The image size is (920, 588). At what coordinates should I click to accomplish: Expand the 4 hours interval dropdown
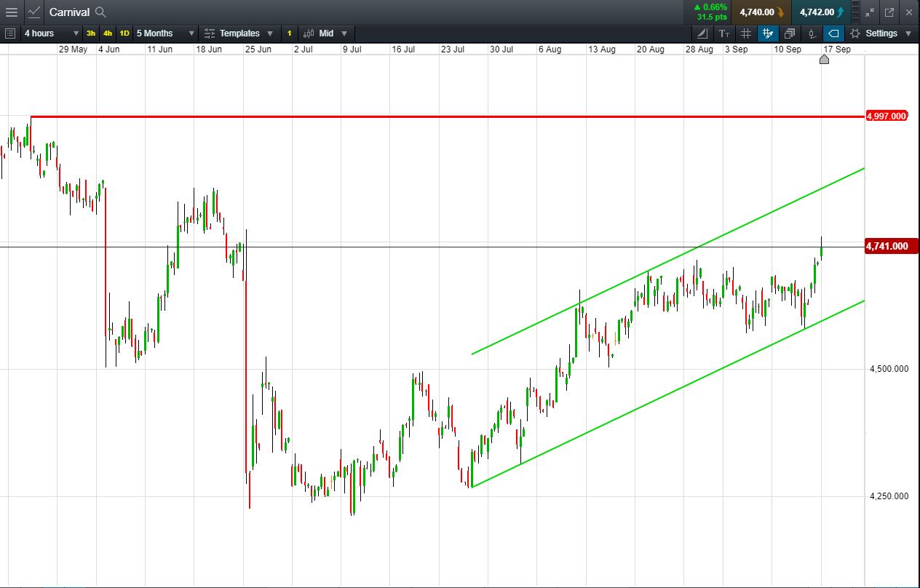[x=52, y=33]
